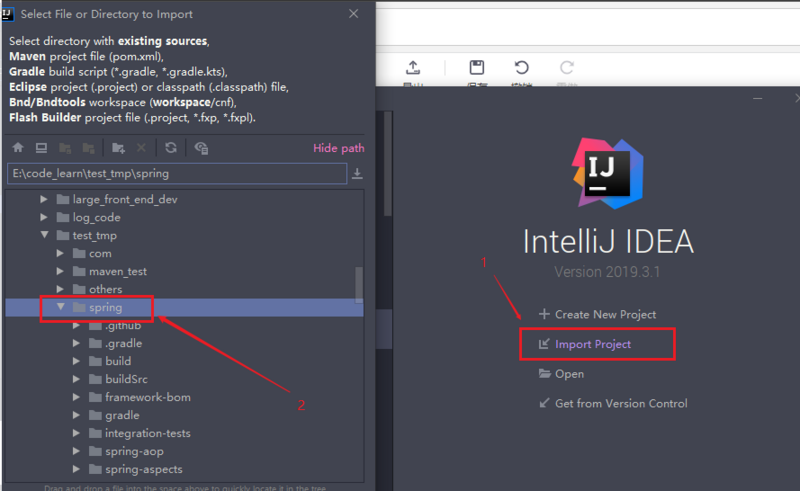Screen dimensions: 800x491
Task: Click Get from Version Control
Action: [x=613, y=403]
